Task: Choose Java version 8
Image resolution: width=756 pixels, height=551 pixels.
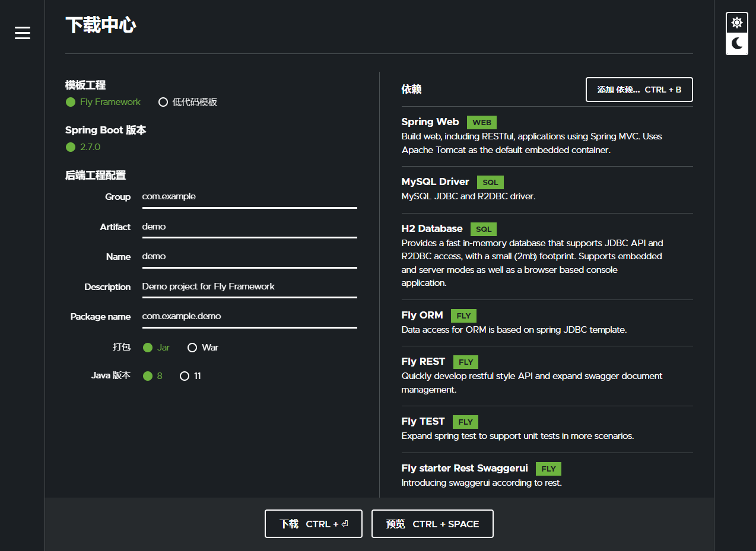Action: [x=153, y=376]
